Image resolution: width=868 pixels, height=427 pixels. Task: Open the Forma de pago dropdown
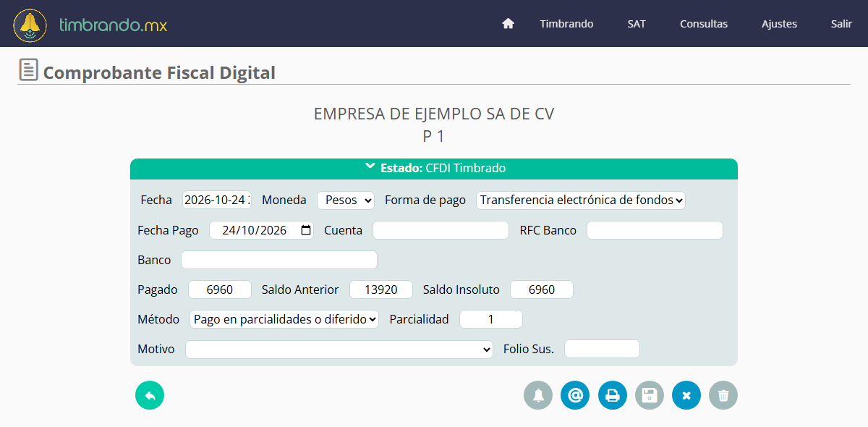tap(581, 200)
